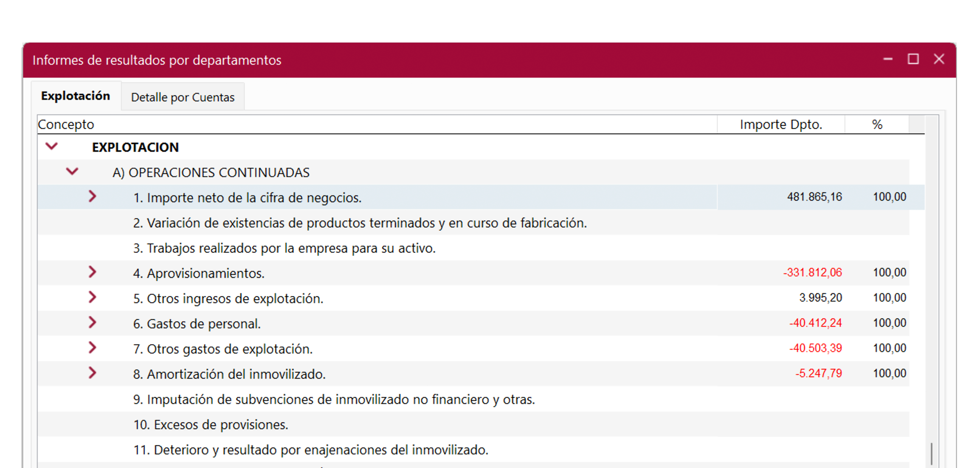
Task: Expand "7. Otros gastos de explotación"
Action: [93, 348]
